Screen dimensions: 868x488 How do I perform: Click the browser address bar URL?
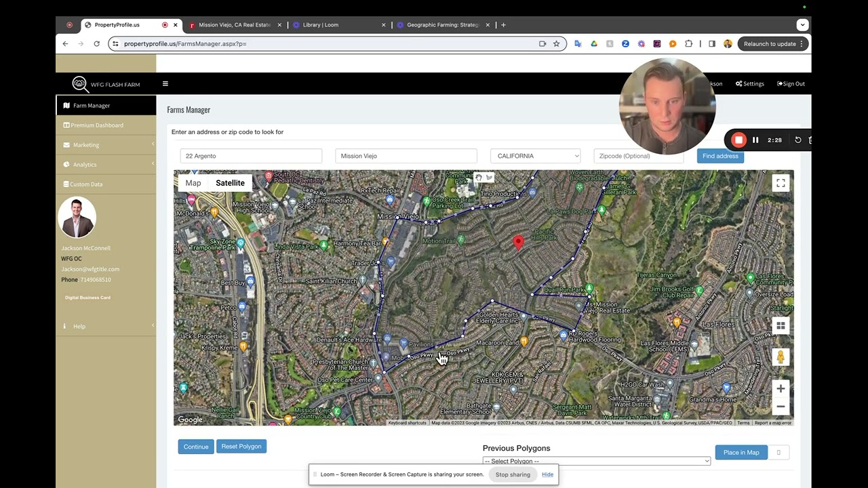185,43
